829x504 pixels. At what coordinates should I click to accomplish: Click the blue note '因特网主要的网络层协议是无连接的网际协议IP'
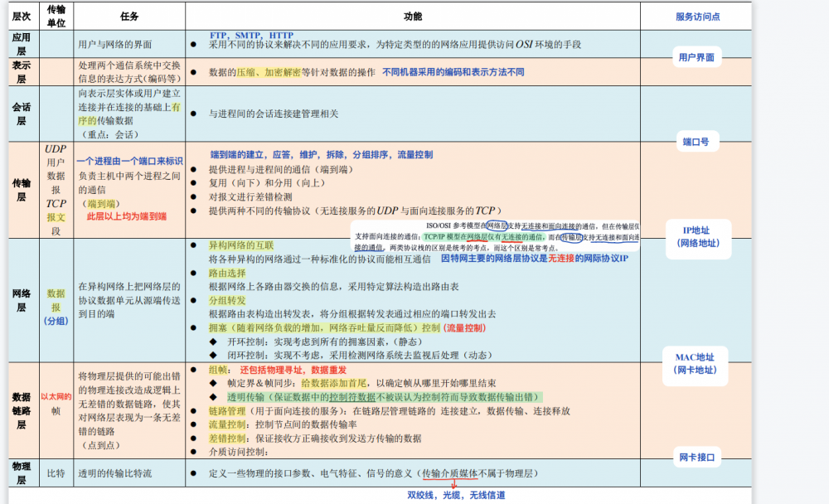pyautogui.click(x=535, y=259)
